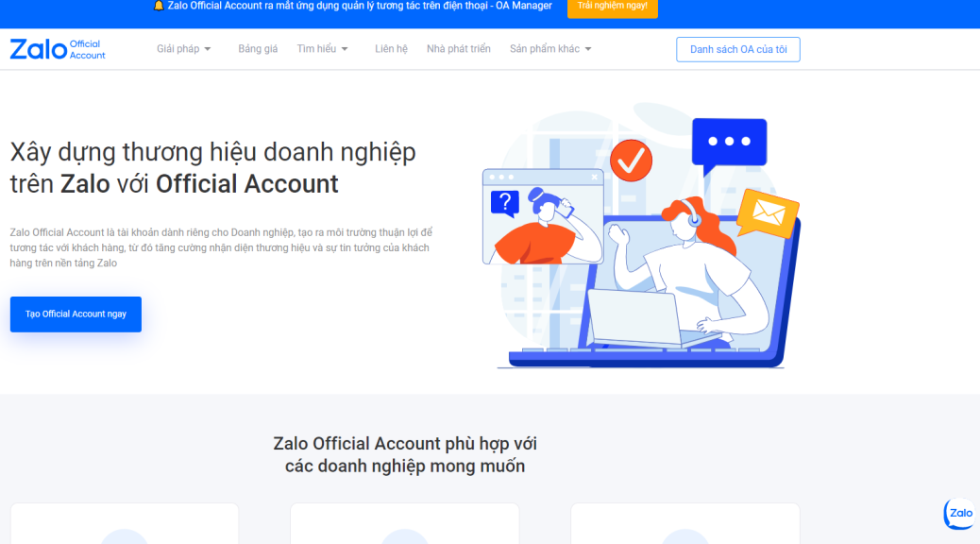
Task: Click the Trải nghiệm ngay! button
Action: [613, 7]
